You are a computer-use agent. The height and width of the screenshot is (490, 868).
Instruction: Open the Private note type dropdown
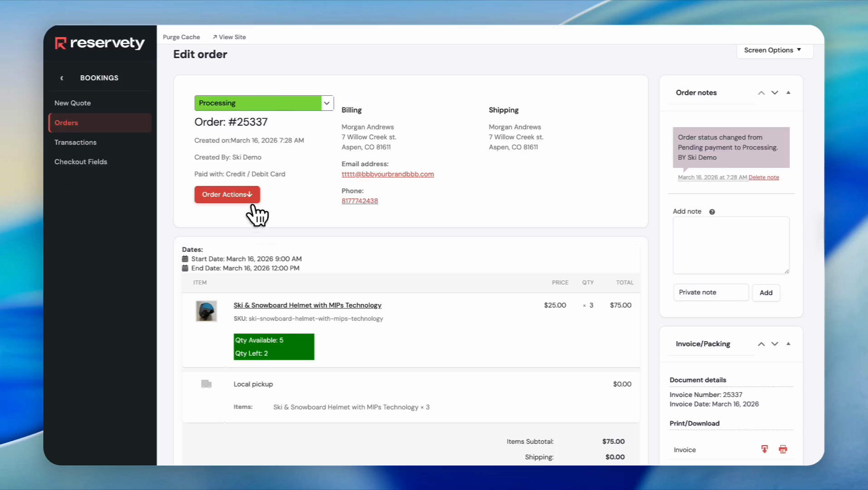(711, 293)
